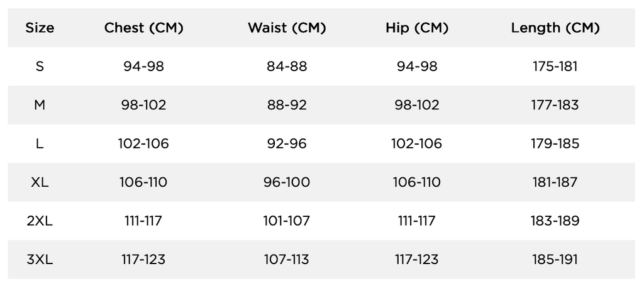Click waist value 107-113 for size 3XL
644x293 pixels.
coord(287,259)
